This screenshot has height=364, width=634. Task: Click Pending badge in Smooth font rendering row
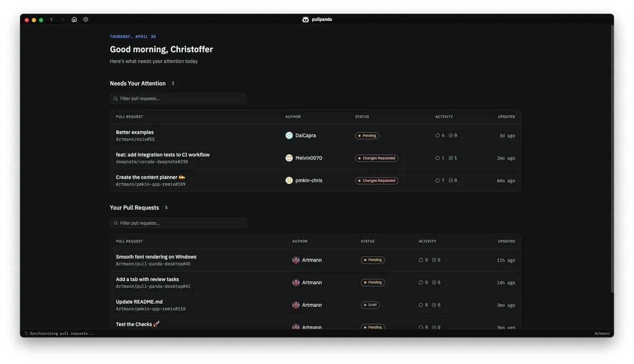point(373,260)
